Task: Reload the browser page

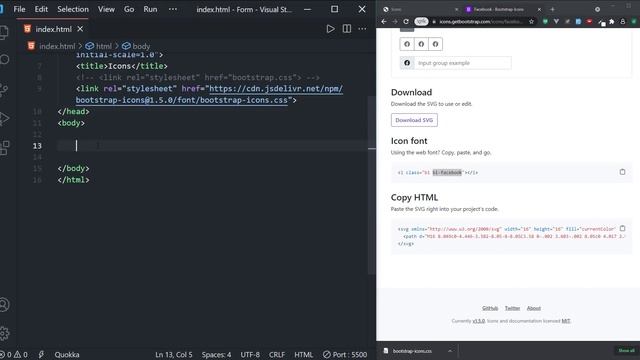Action: [406, 22]
